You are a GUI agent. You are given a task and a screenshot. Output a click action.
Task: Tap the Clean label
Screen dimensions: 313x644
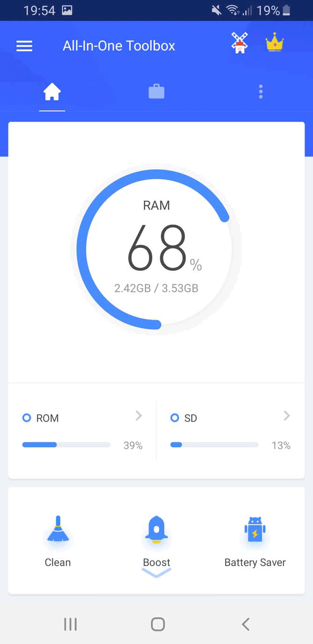tap(58, 562)
